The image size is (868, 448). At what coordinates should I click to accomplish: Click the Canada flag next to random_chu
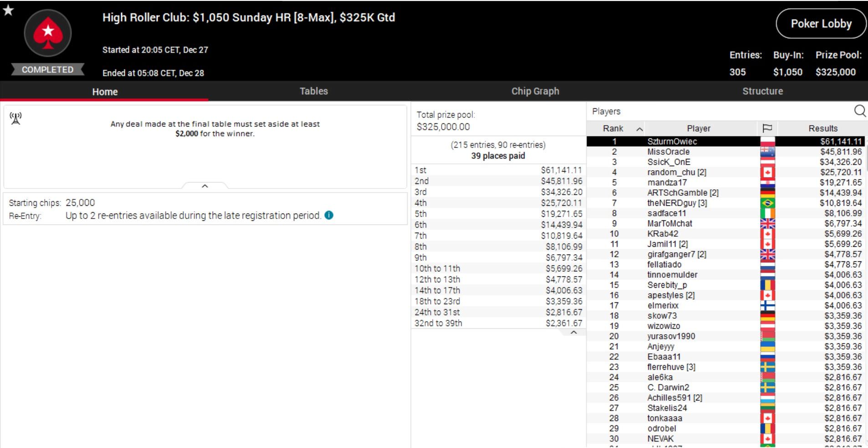(767, 172)
